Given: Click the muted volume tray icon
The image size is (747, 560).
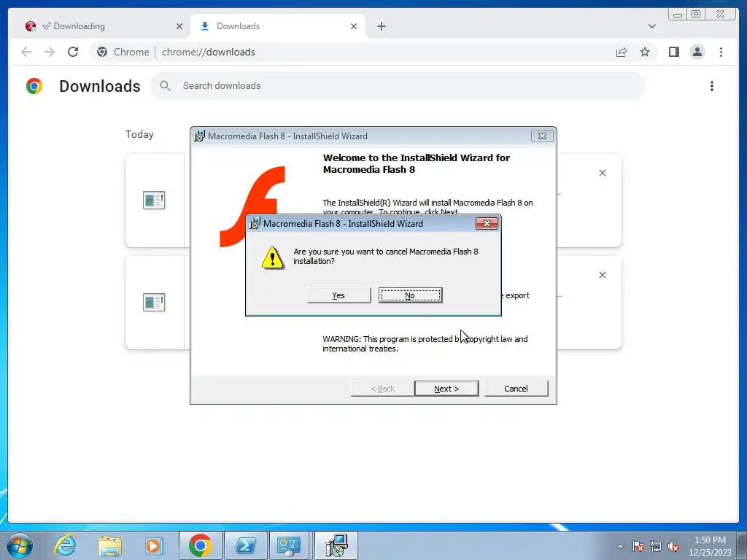Looking at the screenshot, I should pyautogui.click(x=673, y=546).
